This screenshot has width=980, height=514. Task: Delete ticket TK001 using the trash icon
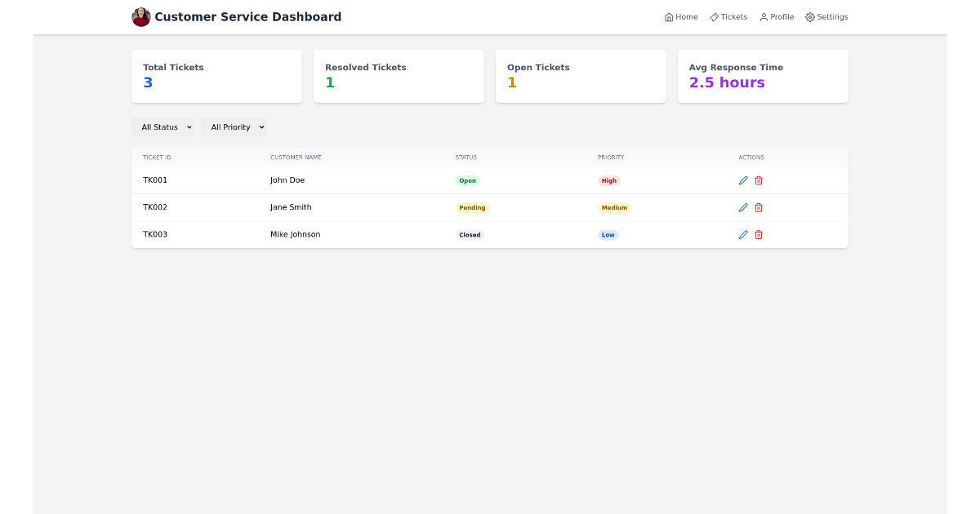(759, 180)
